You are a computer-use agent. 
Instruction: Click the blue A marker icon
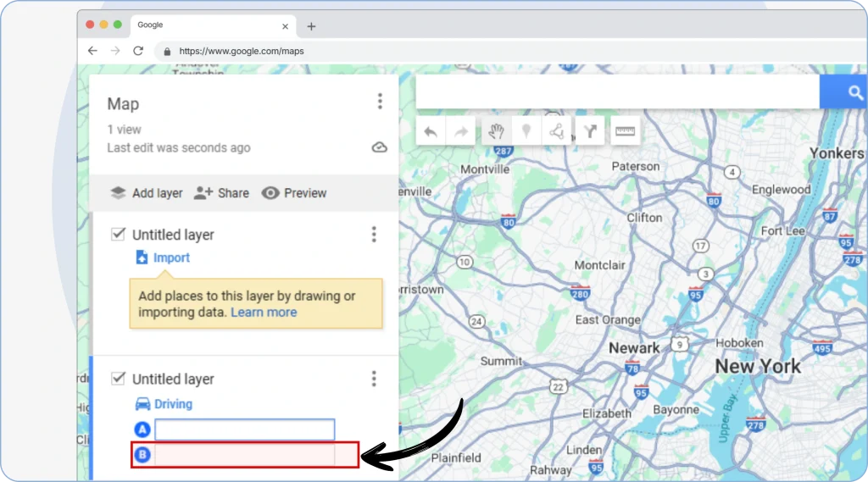click(142, 429)
